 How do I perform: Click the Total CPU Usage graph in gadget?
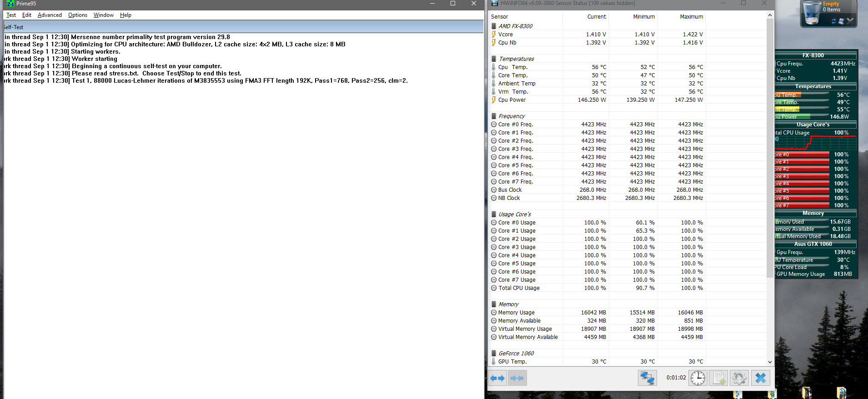click(815, 143)
